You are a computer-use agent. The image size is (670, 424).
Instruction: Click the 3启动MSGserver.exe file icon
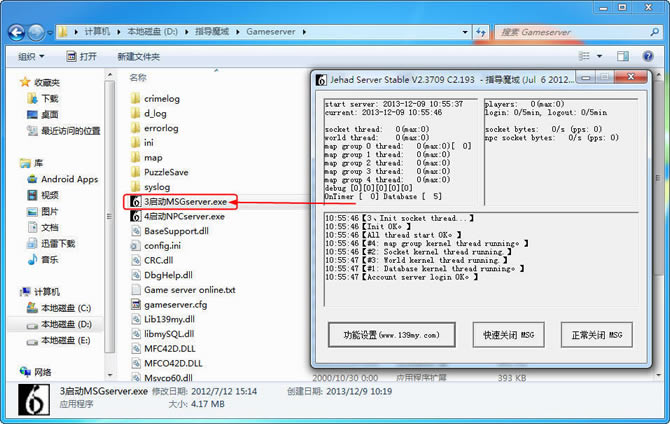point(135,202)
